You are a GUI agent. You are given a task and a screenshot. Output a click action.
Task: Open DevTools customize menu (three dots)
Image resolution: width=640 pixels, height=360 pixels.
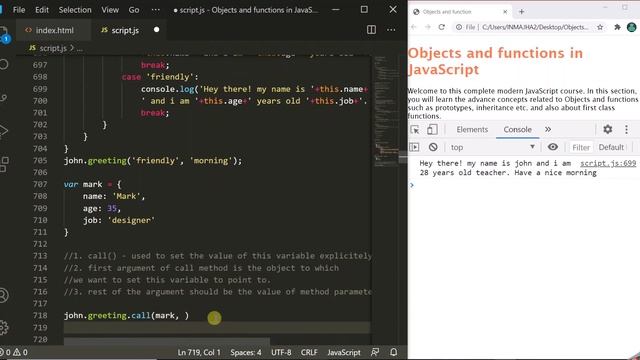tap(626, 129)
